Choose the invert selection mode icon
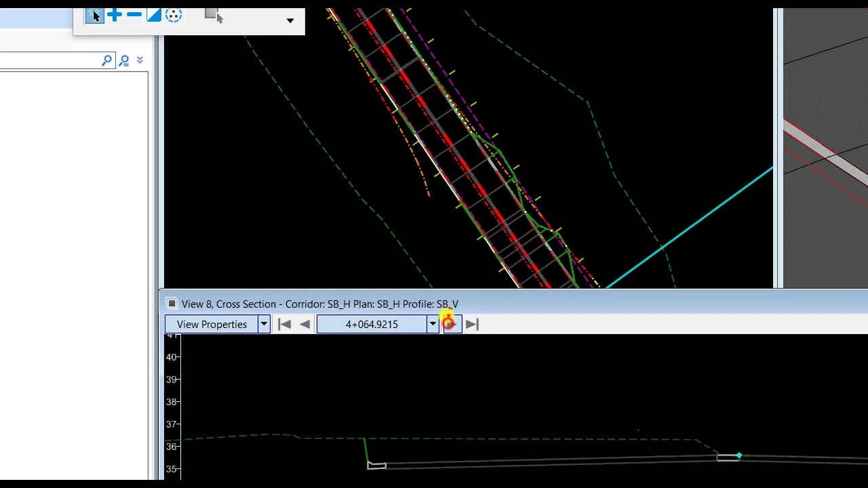868x488 pixels. coord(154,15)
